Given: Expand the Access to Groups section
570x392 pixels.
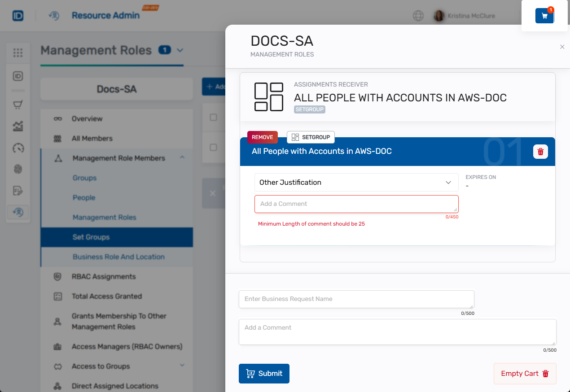Looking at the screenshot, I should click(x=182, y=366).
